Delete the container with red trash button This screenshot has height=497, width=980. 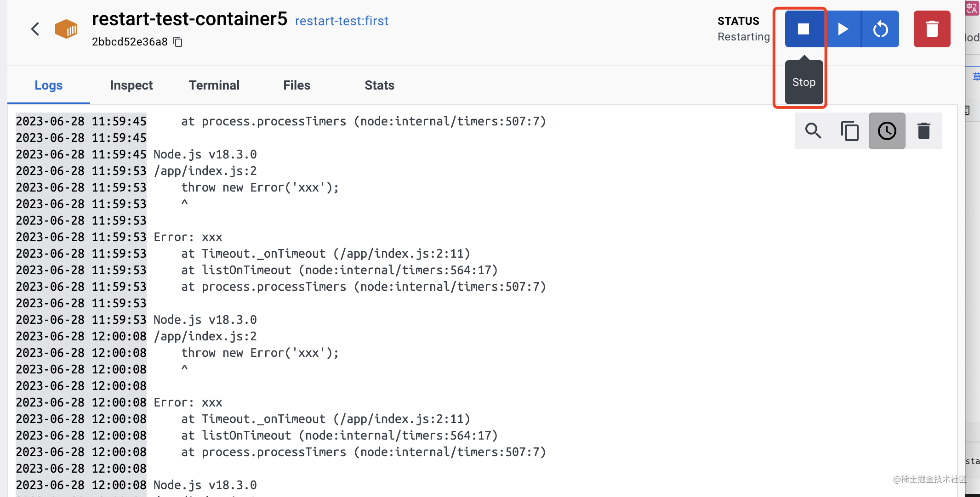click(932, 29)
